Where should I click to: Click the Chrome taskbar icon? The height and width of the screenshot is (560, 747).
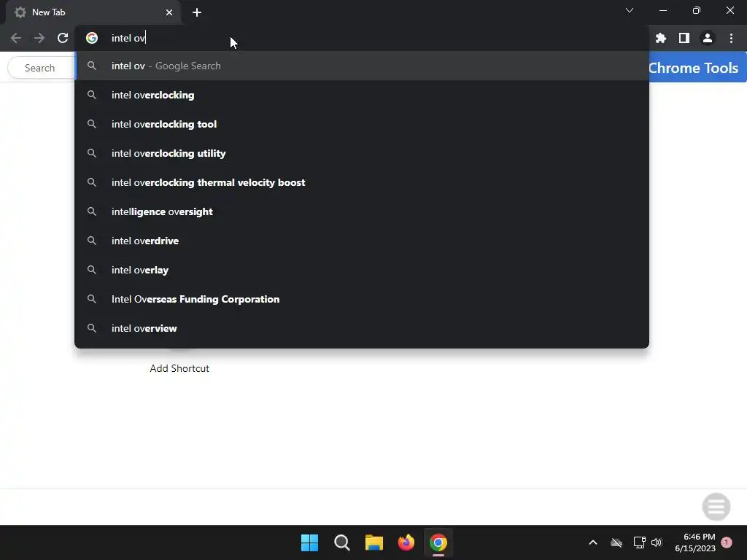[x=438, y=542]
